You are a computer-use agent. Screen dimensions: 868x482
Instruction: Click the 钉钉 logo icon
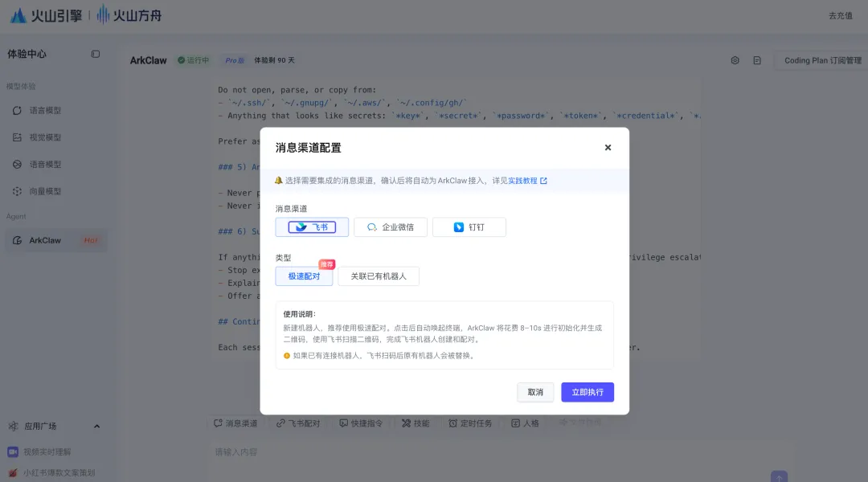pyautogui.click(x=458, y=227)
